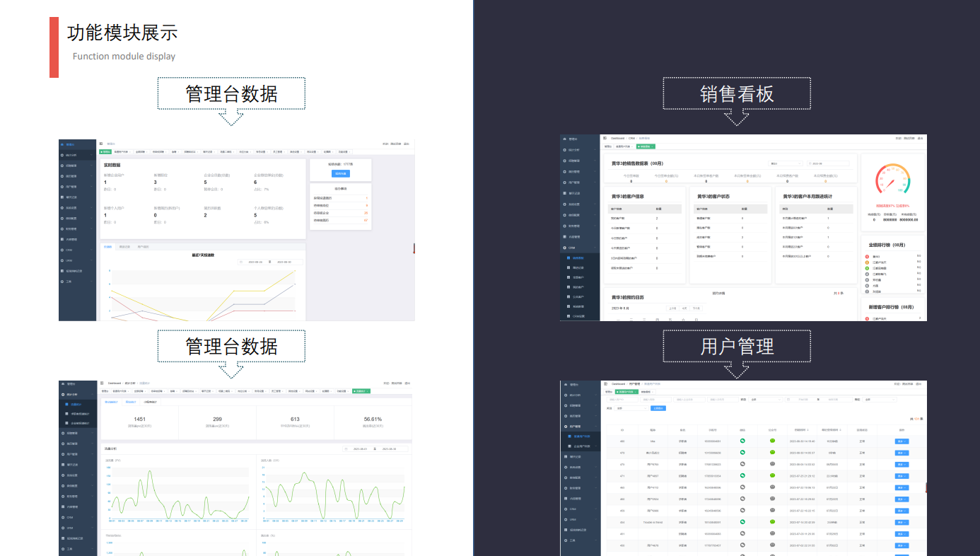Click 普通用户列表 icon in user management sidebar
The image size is (980, 556).
[569, 436]
